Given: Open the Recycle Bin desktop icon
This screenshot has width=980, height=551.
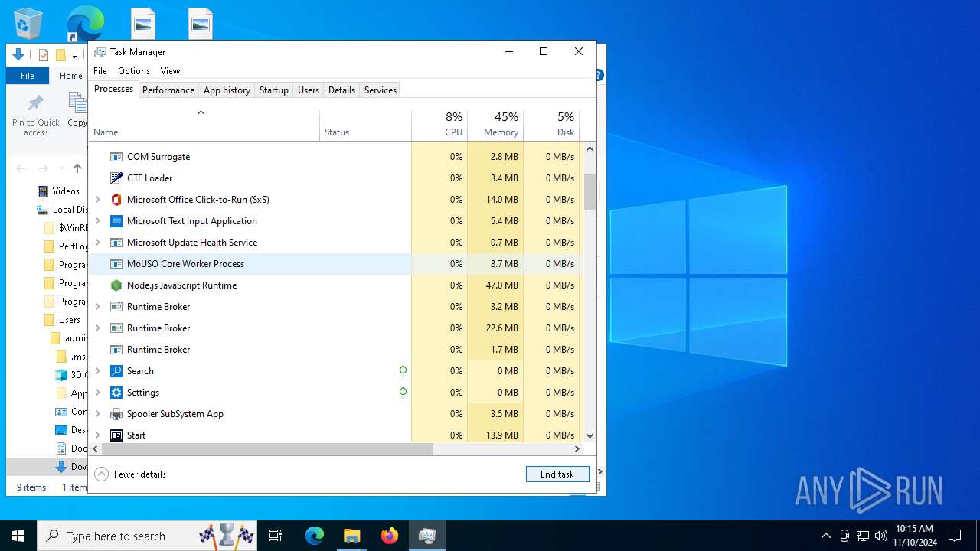Looking at the screenshot, I should click(28, 23).
